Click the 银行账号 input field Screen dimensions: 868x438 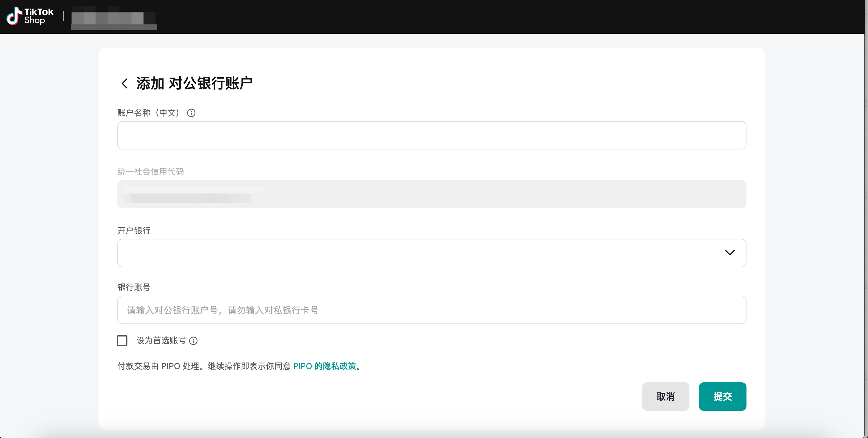click(x=431, y=310)
